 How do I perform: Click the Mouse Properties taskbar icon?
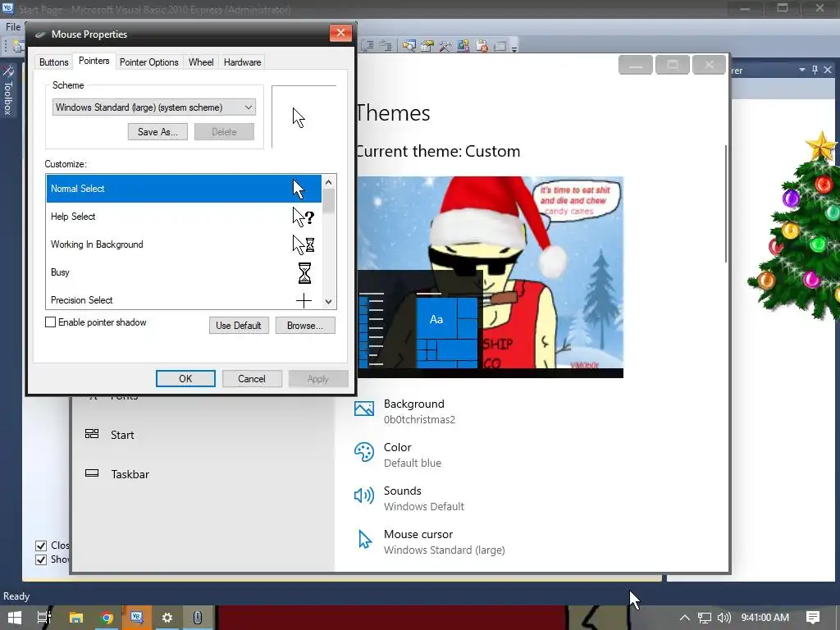(x=198, y=618)
